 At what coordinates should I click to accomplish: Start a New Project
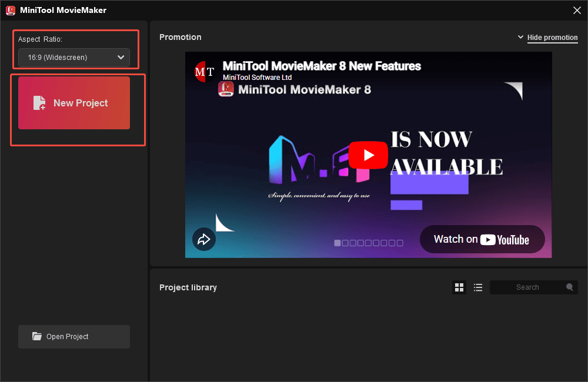(x=73, y=103)
